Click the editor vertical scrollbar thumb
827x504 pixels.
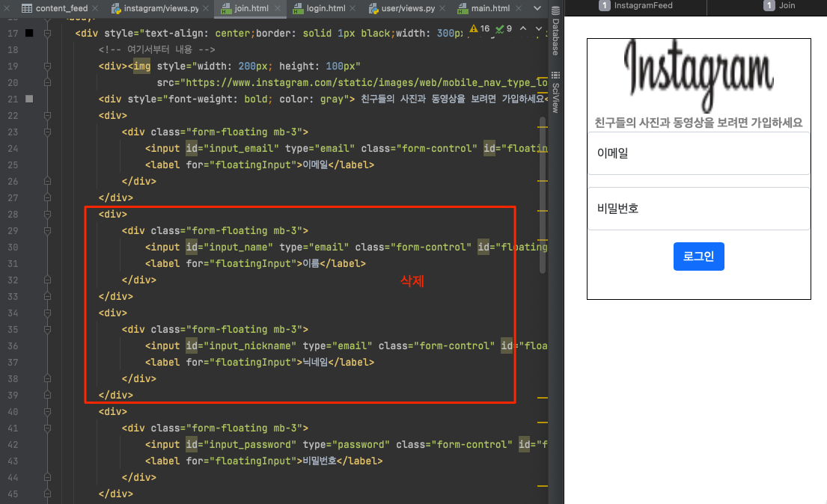(542, 195)
